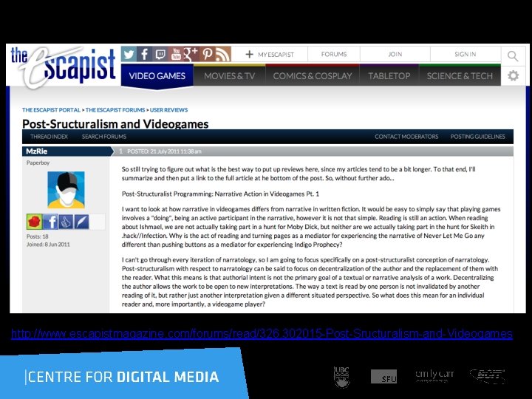Screen dimensions: 532x399
Task: Click the Post-Sructuralism and Videogames thread title
Action: [115, 124]
